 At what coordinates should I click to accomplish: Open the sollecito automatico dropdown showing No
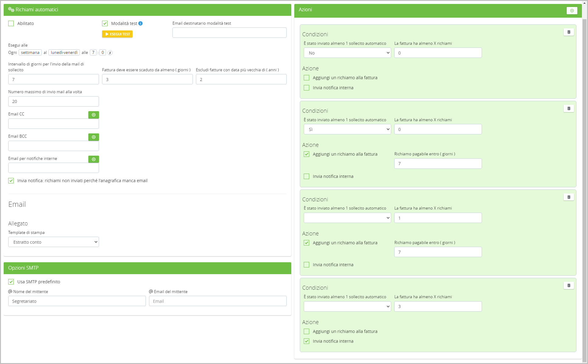coord(347,53)
